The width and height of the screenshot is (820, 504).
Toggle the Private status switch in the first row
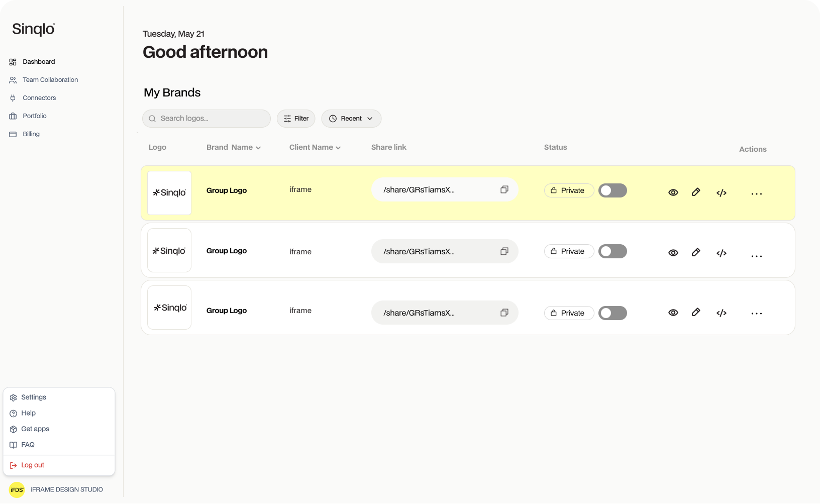(612, 190)
